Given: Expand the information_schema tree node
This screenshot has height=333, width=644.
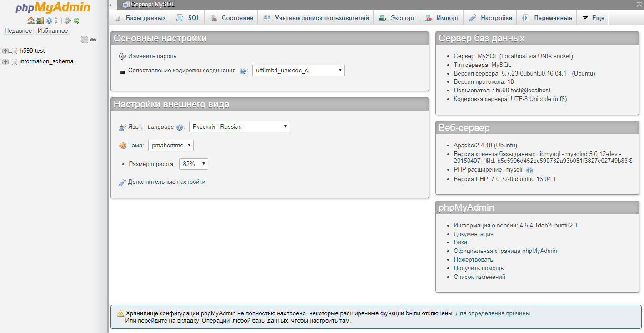Looking at the screenshot, I should tap(5, 61).
